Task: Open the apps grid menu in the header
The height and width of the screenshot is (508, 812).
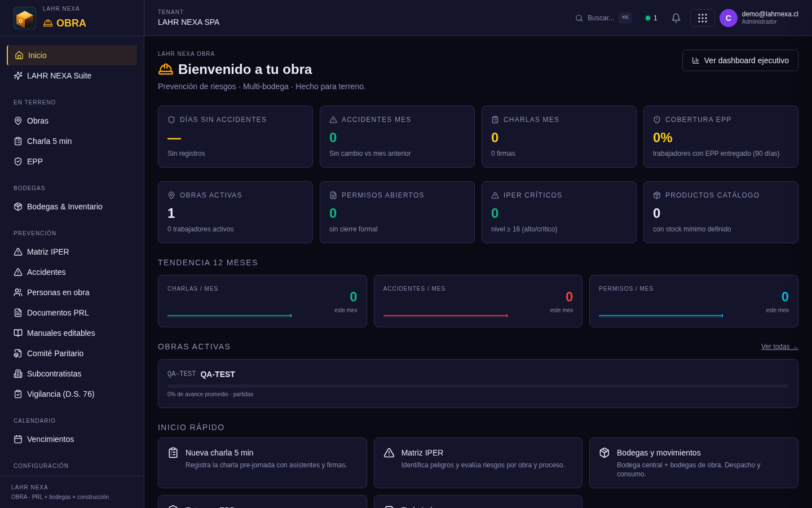Action: (703, 18)
